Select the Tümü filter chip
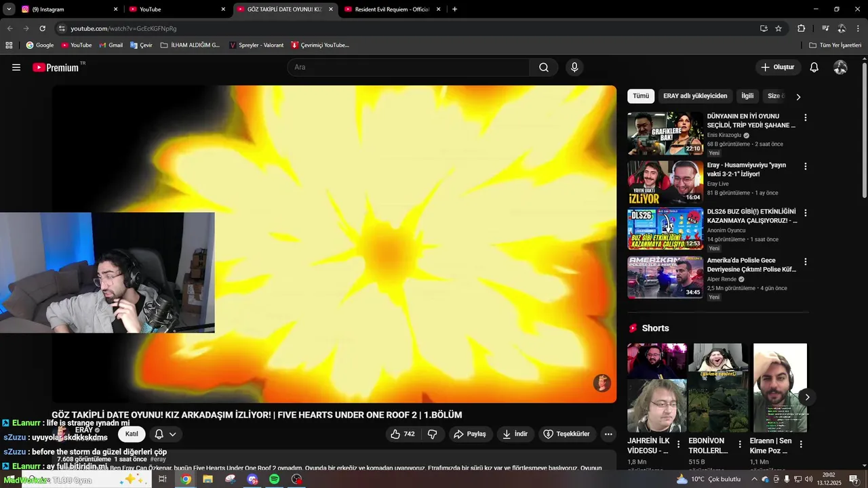868x488 pixels. (x=641, y=96)
